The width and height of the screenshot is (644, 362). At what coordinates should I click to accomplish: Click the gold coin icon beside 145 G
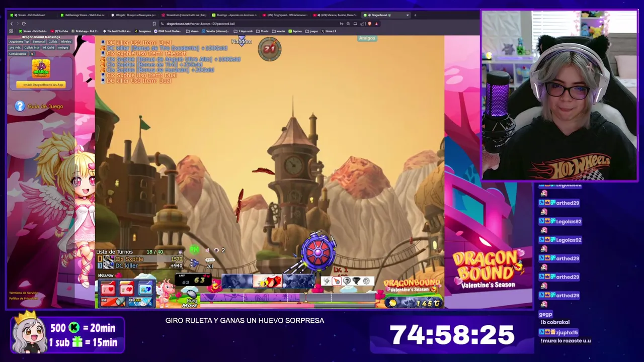click(x=392, y=303)
